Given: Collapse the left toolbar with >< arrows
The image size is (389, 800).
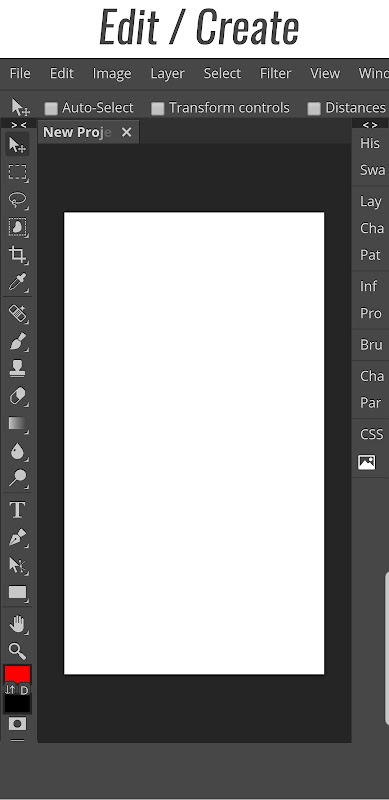Looking at the screenshot, I should tap(18, 124).
